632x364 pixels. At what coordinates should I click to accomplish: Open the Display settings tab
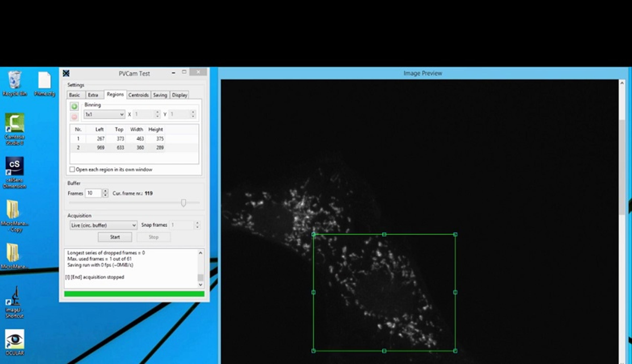(x=179, y=95)
